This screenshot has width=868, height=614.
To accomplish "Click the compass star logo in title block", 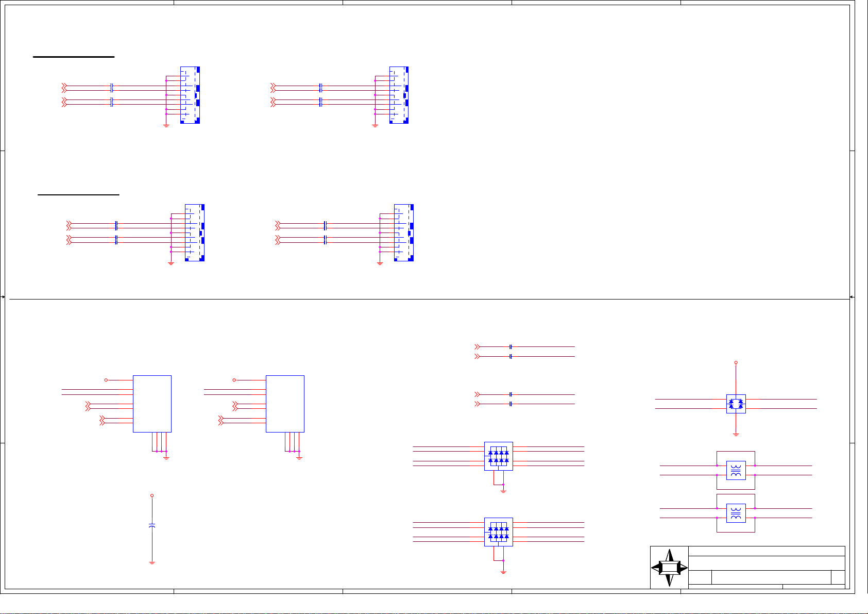I will [x=669, y=568].
